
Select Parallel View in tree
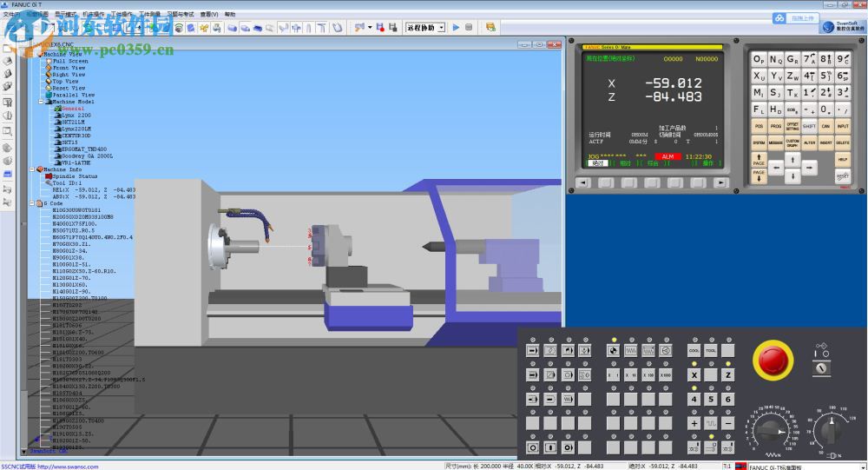point(74,95)
